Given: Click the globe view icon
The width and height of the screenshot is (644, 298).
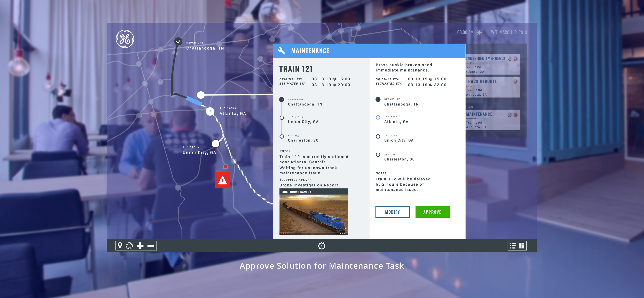Looking at the screenshot, I should click(x=129, y=246).
